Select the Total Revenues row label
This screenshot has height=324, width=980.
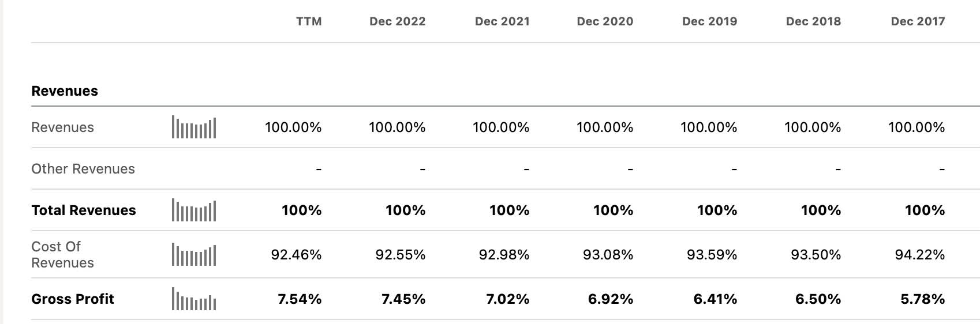pos(84,210)
